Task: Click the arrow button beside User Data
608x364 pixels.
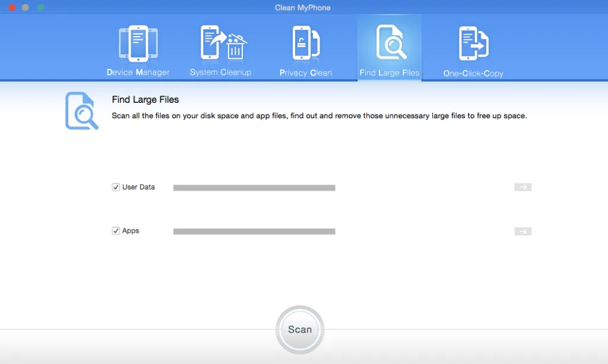Action: tap(522, 187)
